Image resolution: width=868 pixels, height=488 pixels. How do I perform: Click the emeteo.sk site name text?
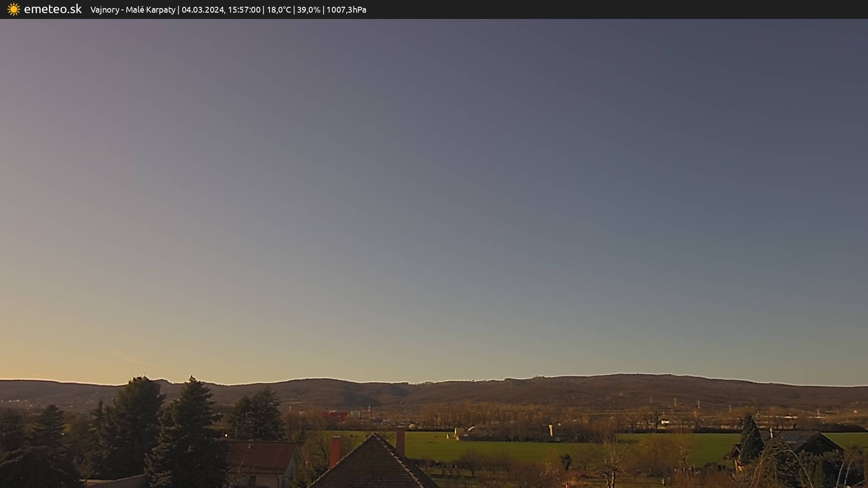[52, 9]
